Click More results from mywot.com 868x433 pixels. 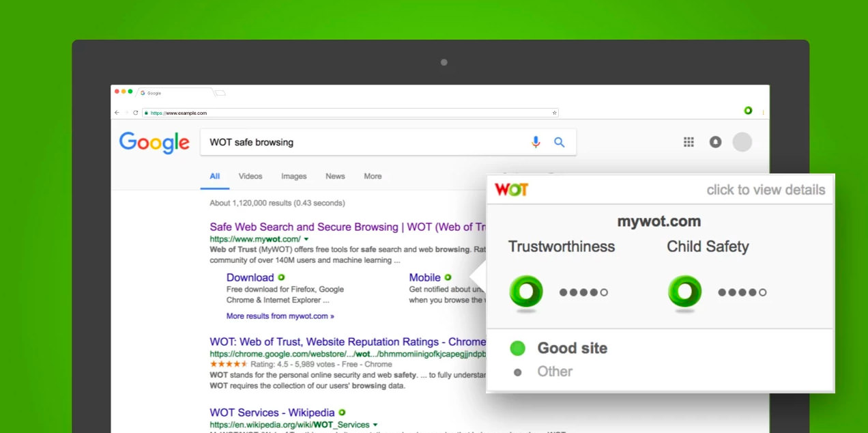click(x=280, y=316)
